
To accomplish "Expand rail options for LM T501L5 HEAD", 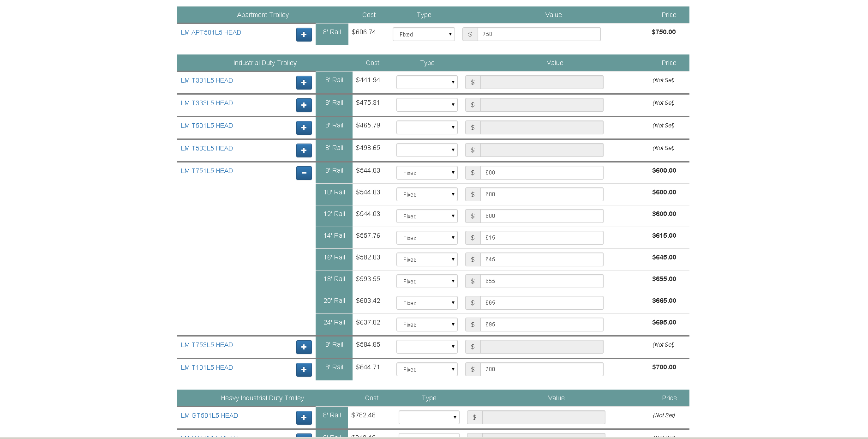I will [304, 128].
